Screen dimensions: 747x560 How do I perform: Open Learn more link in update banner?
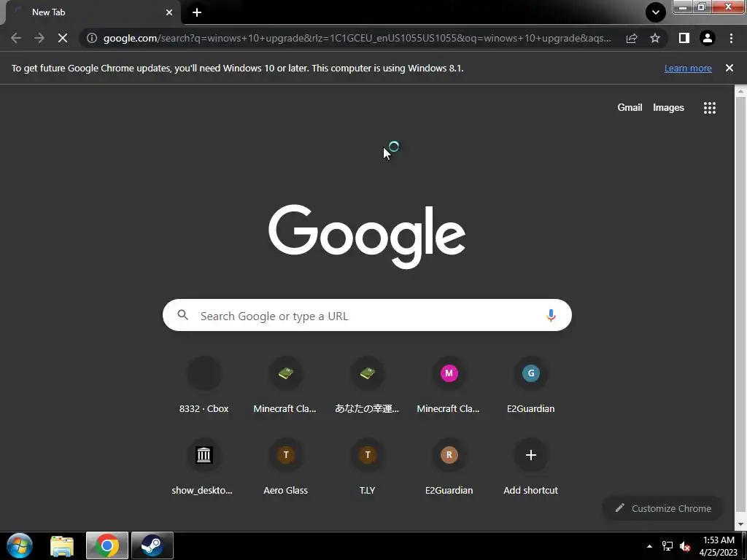click(688, 68)
